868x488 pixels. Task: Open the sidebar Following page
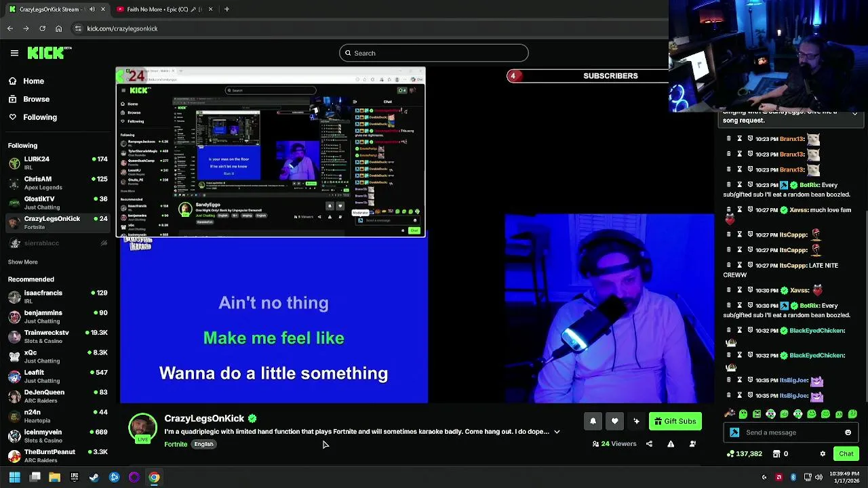[32, 117]
